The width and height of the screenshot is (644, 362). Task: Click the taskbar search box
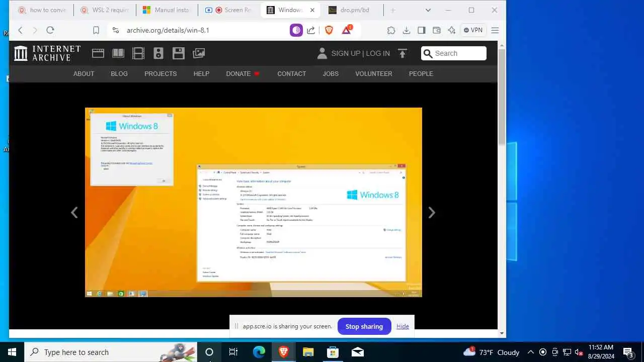(111, 352)
